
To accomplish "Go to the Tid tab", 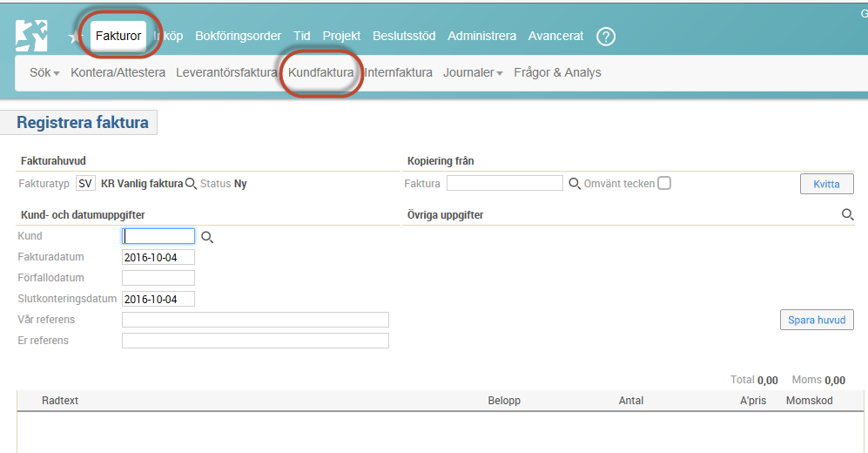I will point(302,36).
